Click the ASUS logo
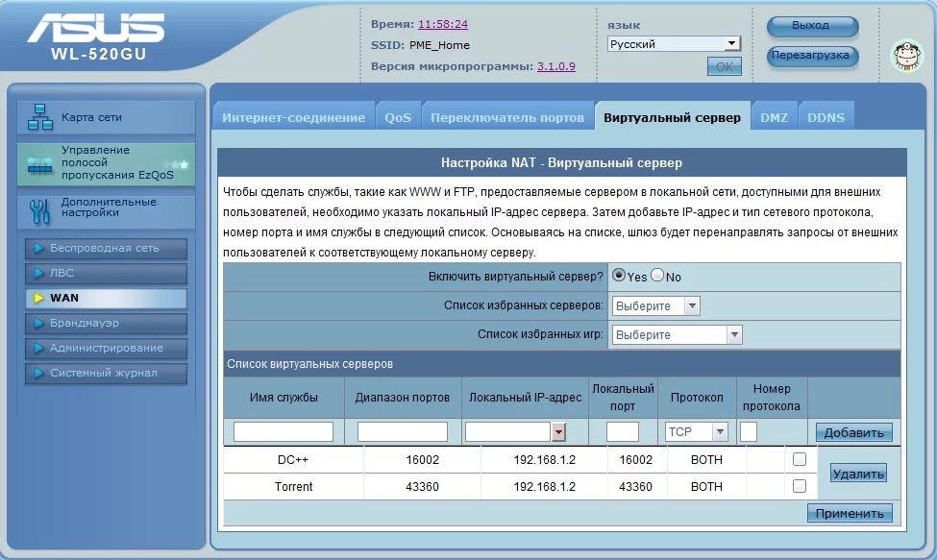This screenshot has width=937, height=560. pyautogui.click(x=96, y=29)
